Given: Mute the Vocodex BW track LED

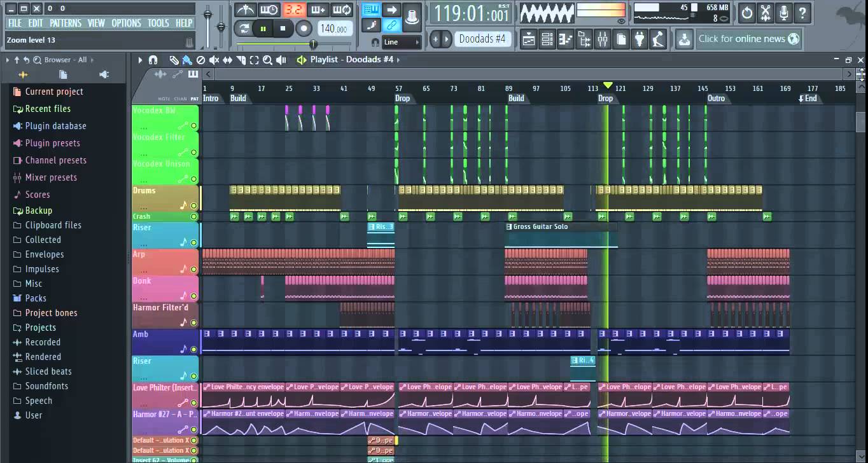Looking at the screenshot, I should click(x=193, y=126).
